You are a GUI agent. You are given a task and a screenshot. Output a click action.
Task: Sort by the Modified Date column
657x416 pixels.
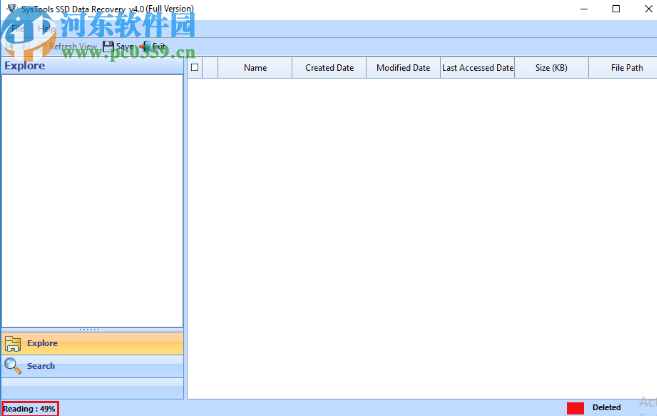(x=403, y=67)
